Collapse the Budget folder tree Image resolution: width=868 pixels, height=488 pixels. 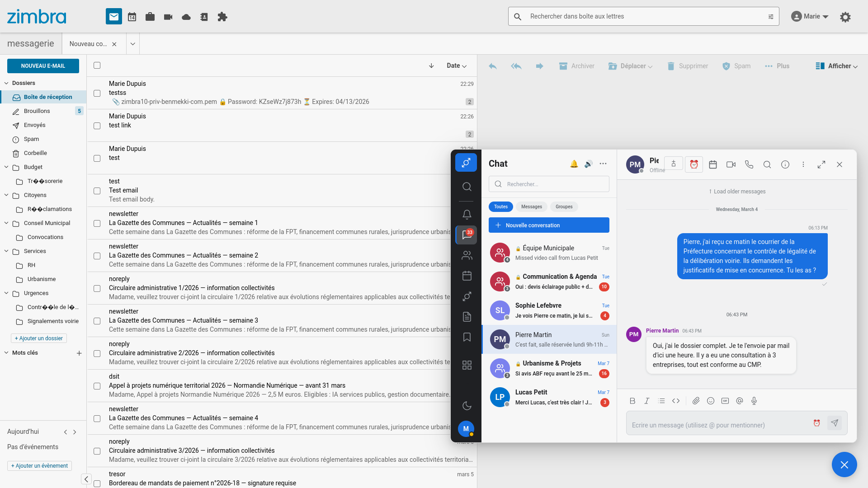coord(6,167)
